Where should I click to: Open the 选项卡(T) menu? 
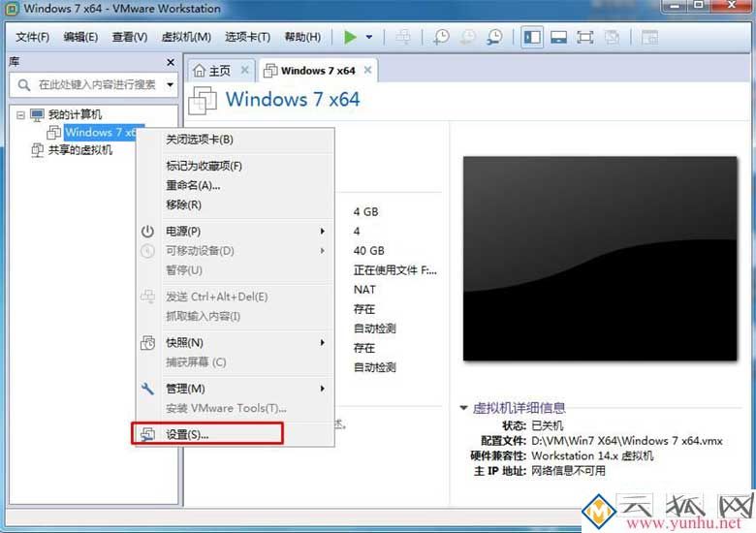tap(247, 37)
